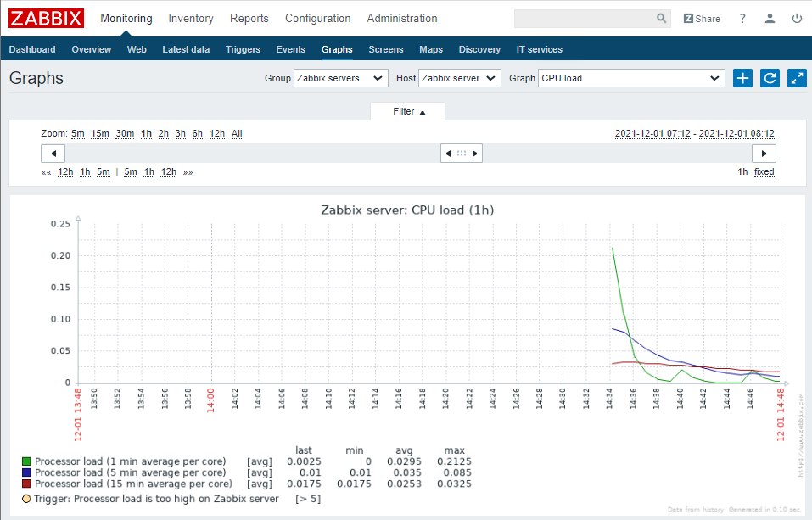Click the time scrollbar slider handle
Viewport: 812px width, 520px height.
click(462, 154)
